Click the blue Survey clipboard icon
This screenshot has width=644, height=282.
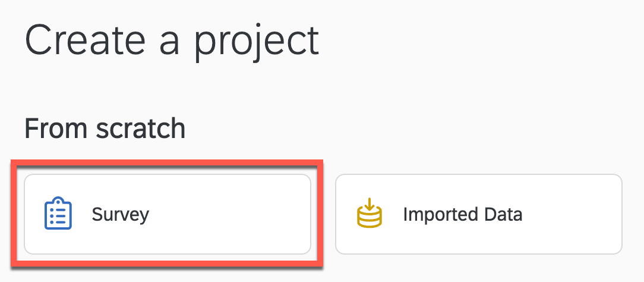58,214
